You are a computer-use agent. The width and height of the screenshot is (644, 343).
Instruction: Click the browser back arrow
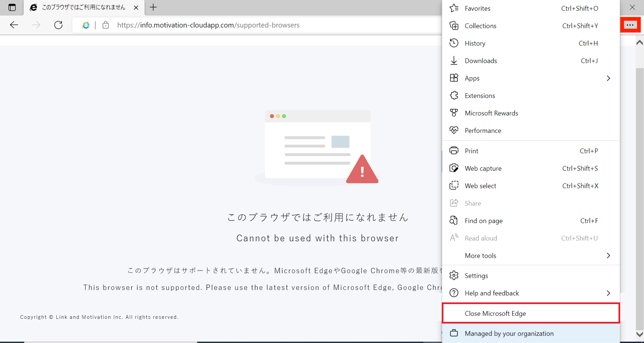(14, 25)
